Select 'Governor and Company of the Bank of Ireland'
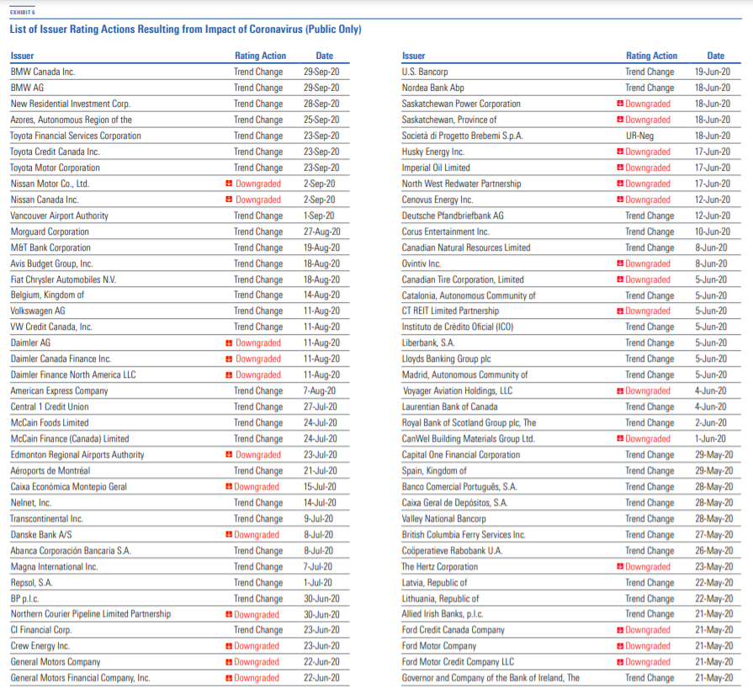 (x=491, y=678)
